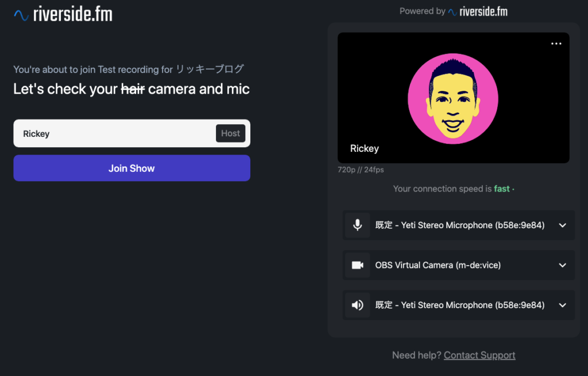Click the microphone icon beside the Yeti input
Screen dimensions: 588x376
click(x=357, y=225)
